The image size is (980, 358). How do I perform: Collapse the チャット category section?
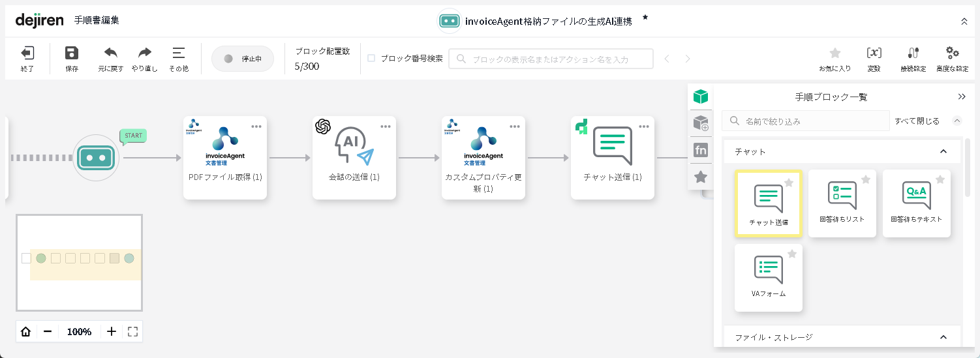click(943, 151)
